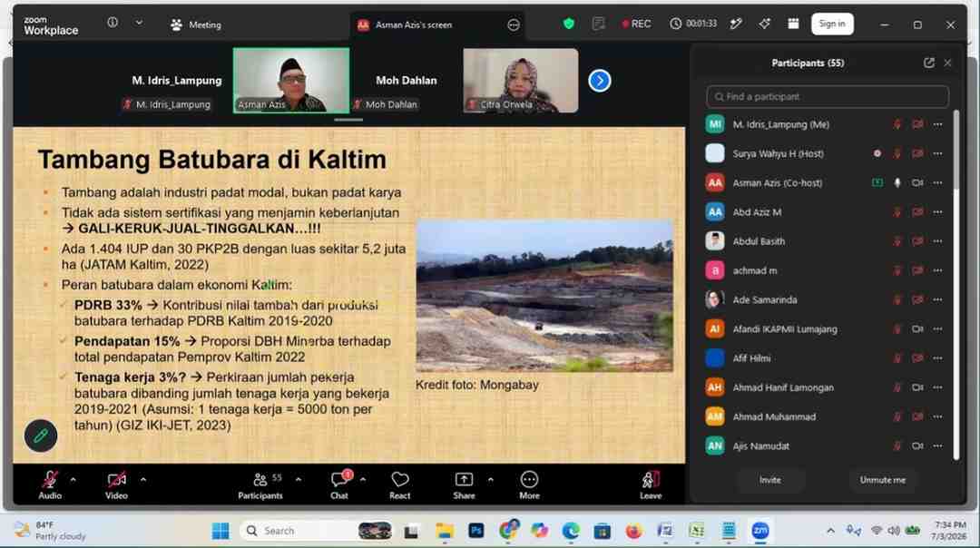
Task: Click Ajis Namudat camera icon
Action: coord(916,445)
